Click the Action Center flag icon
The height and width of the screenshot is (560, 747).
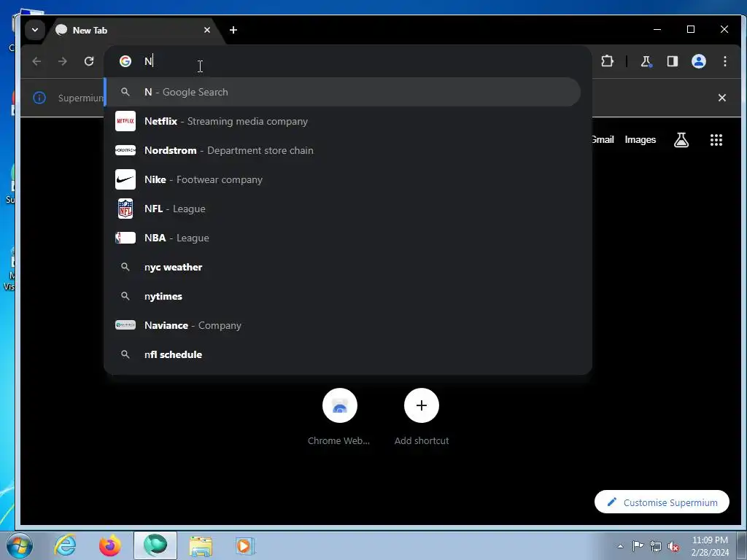coord(638,545)
